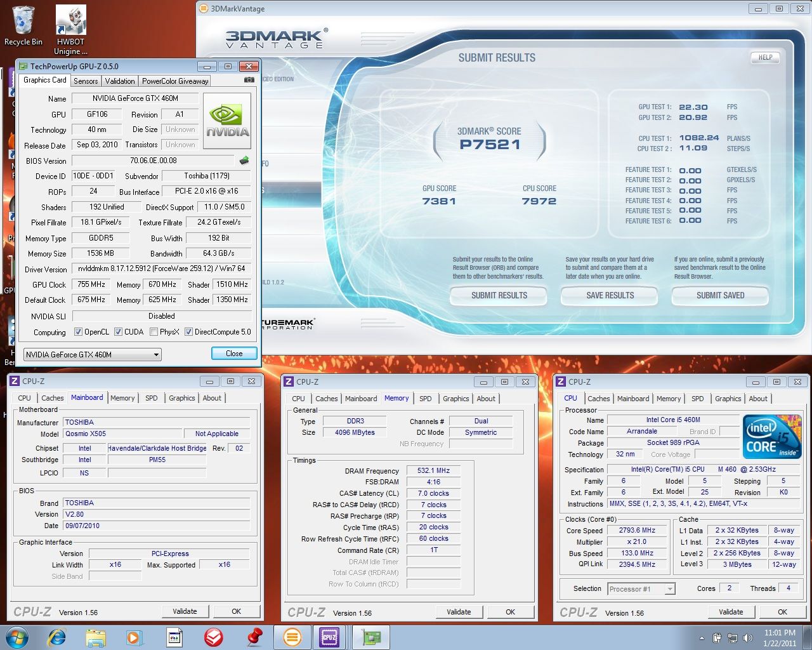Open Windows Media Player from the taskbar
812x650 pixels.
(x=134, y=637)
